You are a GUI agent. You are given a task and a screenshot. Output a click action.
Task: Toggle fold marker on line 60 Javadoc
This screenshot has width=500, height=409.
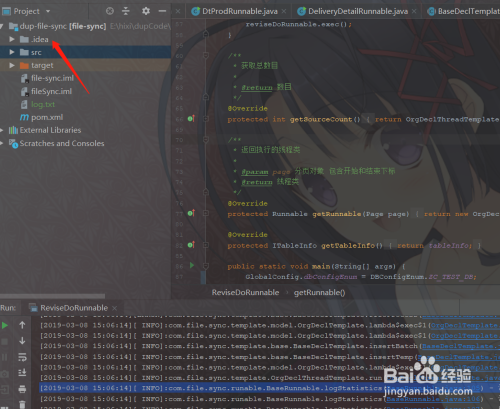tap(206, 55)
